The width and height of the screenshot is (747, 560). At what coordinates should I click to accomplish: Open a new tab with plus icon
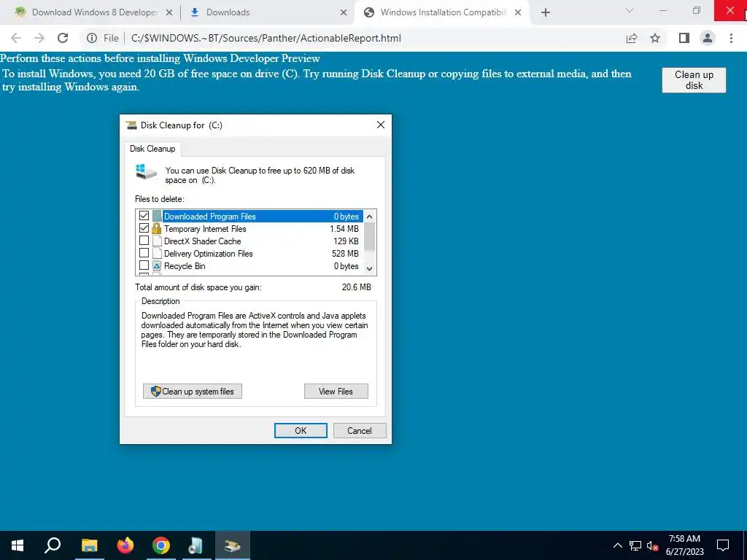[x=546, y=12]
